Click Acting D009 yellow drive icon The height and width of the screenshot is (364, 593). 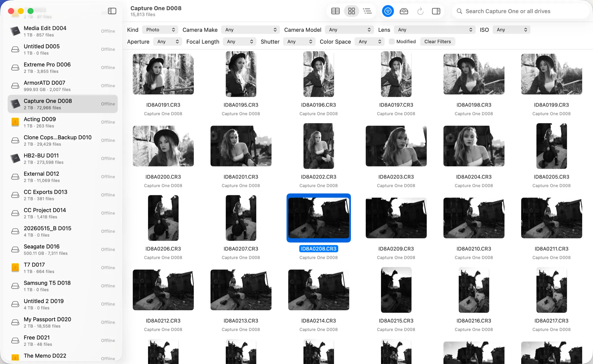[15, 122]
